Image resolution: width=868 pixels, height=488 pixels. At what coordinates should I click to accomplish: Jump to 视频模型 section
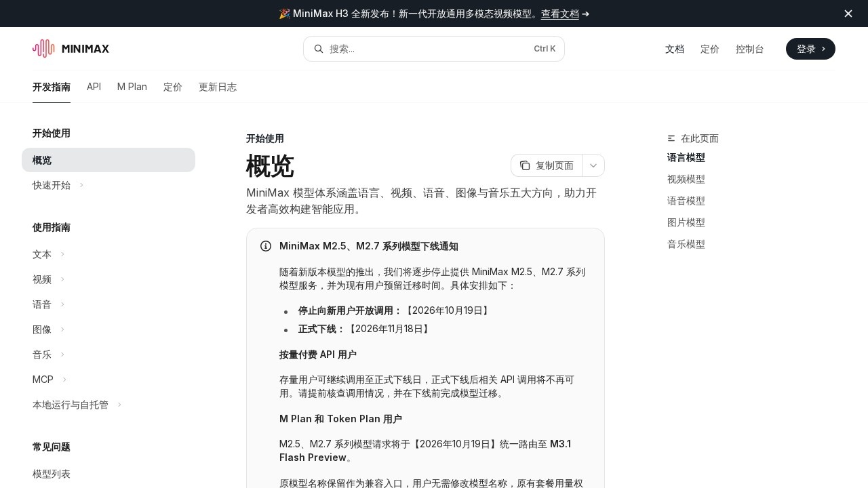pyautogui.click(x=686, y=179)
